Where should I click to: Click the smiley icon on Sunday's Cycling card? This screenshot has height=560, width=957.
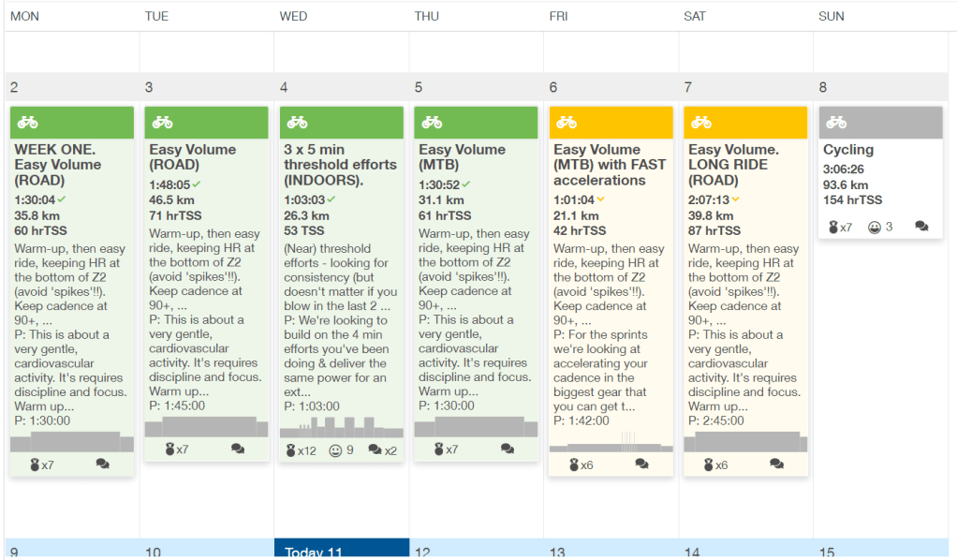pos(875,227)
